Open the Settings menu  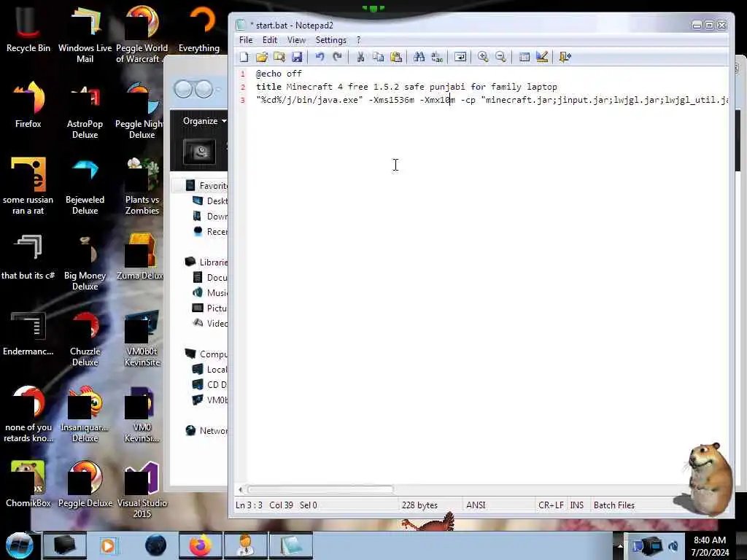pyautogui.click(x=330, y=40)
